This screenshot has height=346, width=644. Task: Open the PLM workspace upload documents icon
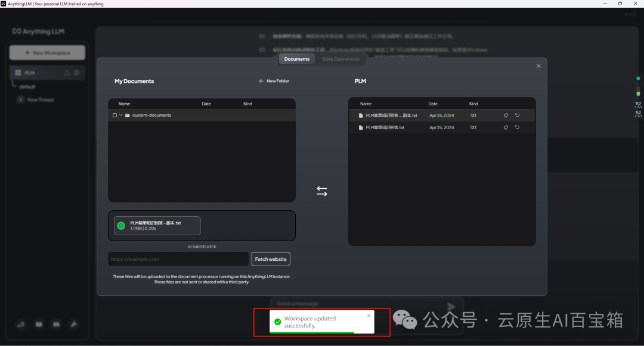67,73
